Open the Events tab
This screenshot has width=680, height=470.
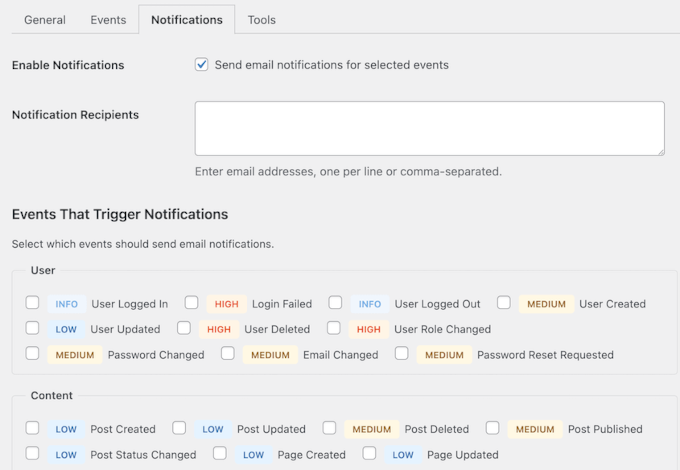point(108,20)
